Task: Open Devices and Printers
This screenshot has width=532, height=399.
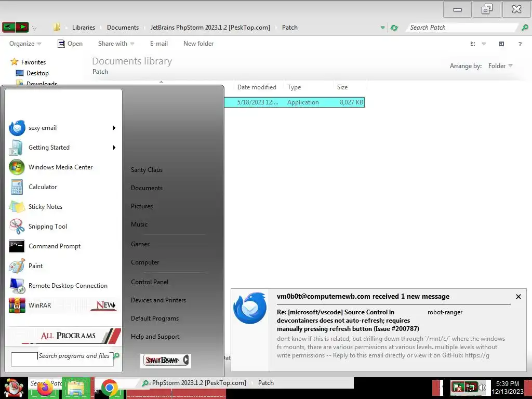Action: point(158,300)
